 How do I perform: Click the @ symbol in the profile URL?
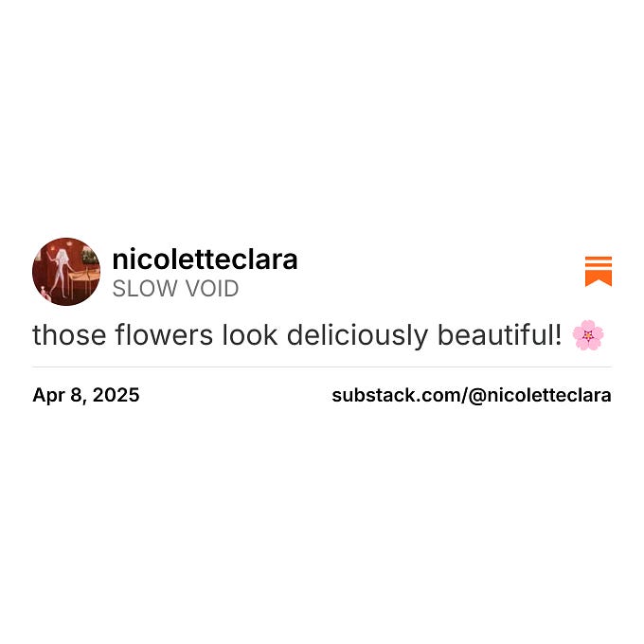coord(476,396)
